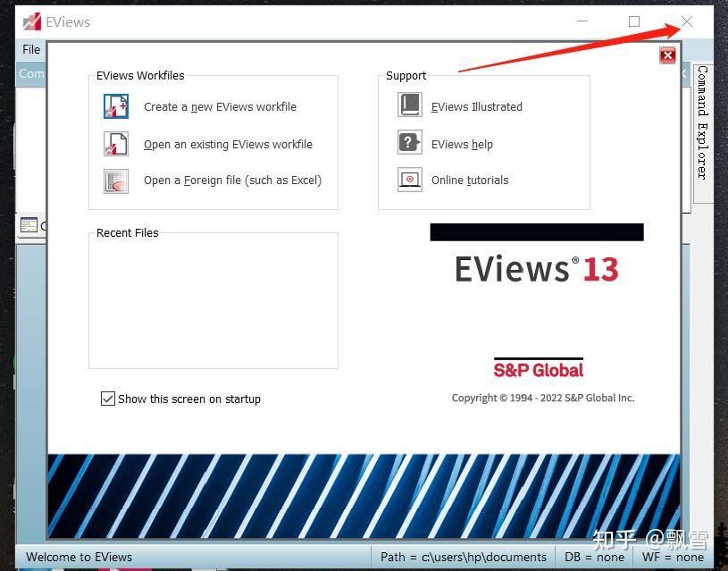The image size is (728, 571).
Task: Click WF = none in the status bar
Action: [673, 556]
